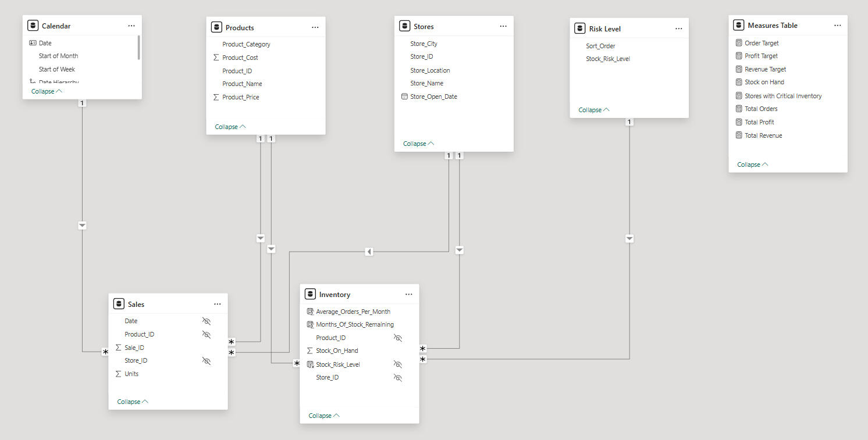Collapse the Inventory table card
The width and height of the screenshot is (868, 440).
(x=324, y=416)
